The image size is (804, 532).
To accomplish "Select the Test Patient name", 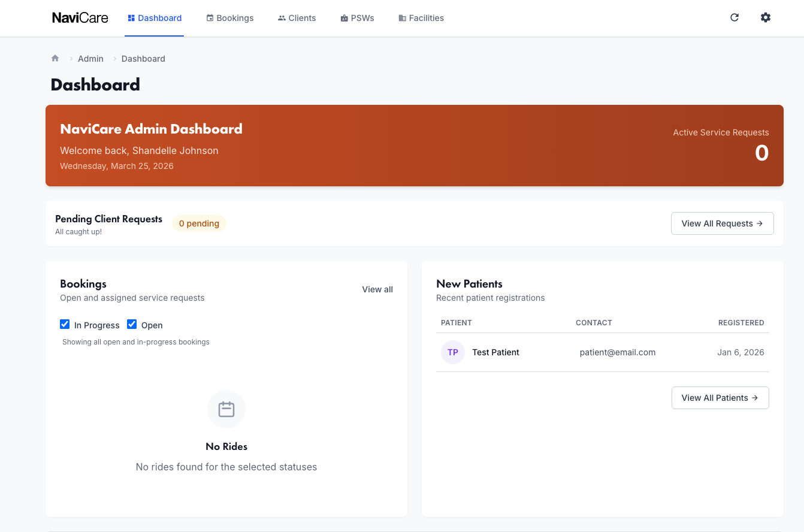I will coord(495,352).
